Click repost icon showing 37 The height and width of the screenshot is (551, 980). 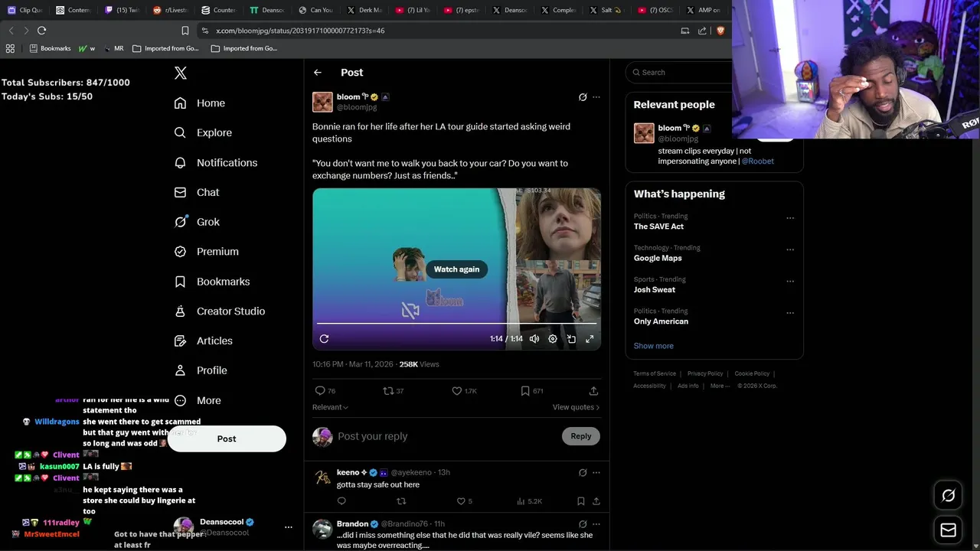[394, 390]
